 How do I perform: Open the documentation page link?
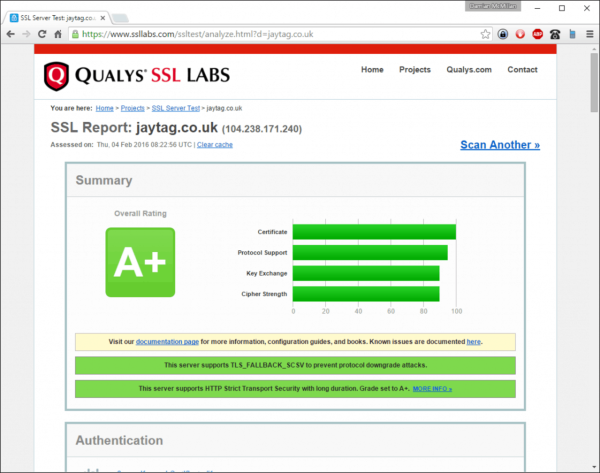click(167, 342)
